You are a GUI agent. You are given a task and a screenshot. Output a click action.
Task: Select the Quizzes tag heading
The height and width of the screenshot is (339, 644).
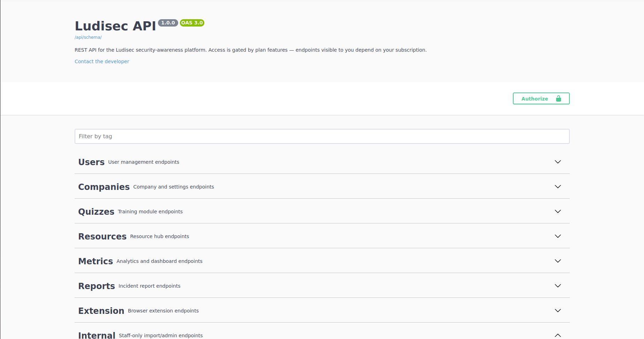(96, 212)
